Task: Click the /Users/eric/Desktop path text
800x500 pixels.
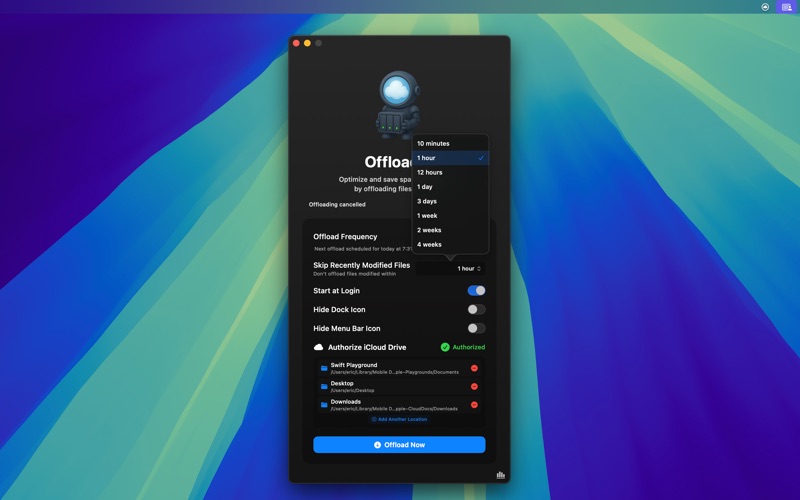Action: (352, 390)
